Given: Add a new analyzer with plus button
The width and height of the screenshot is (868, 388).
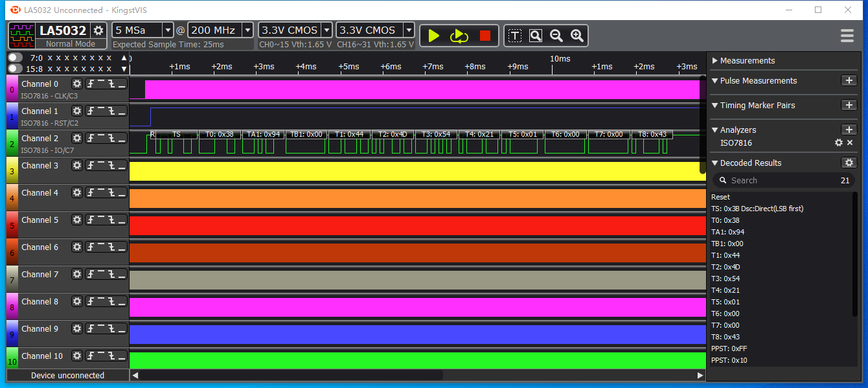Looking at the screenshot, I should 849,130.
